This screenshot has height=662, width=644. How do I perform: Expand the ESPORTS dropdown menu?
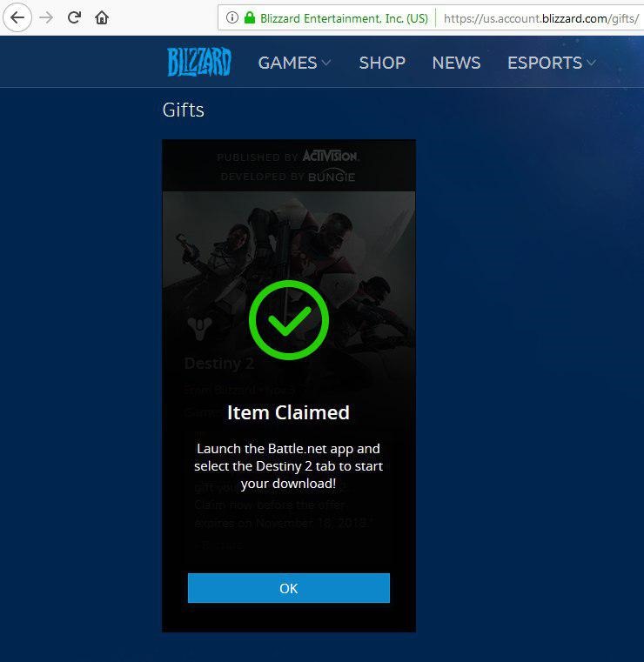(552, 63)
